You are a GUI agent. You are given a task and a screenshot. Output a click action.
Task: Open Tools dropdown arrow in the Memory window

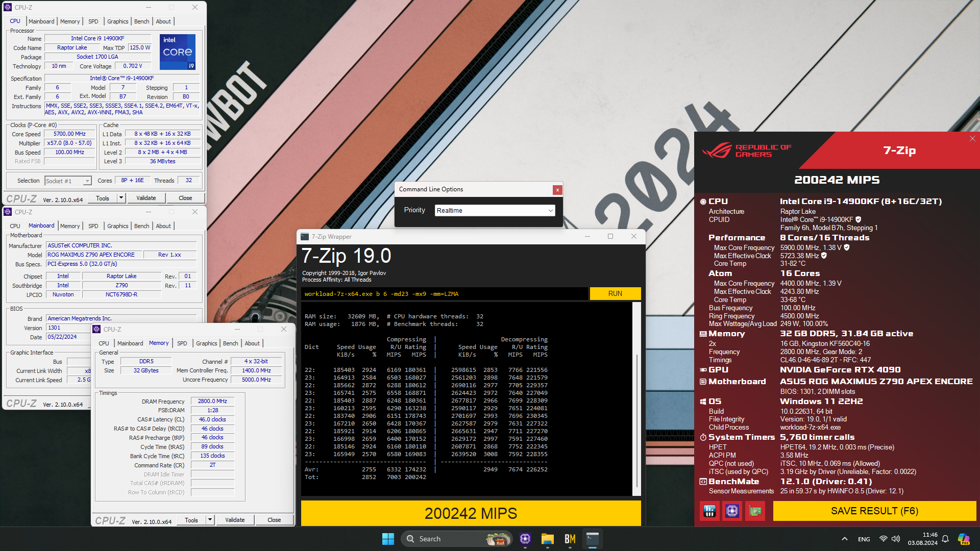click(210, 520)
